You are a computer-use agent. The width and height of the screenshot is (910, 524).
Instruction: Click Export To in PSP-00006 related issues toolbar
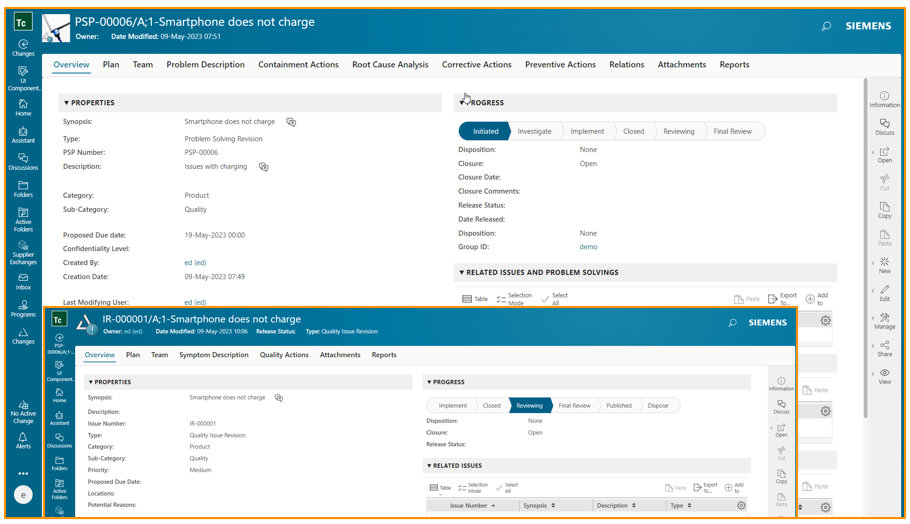(x=782, y=299)
